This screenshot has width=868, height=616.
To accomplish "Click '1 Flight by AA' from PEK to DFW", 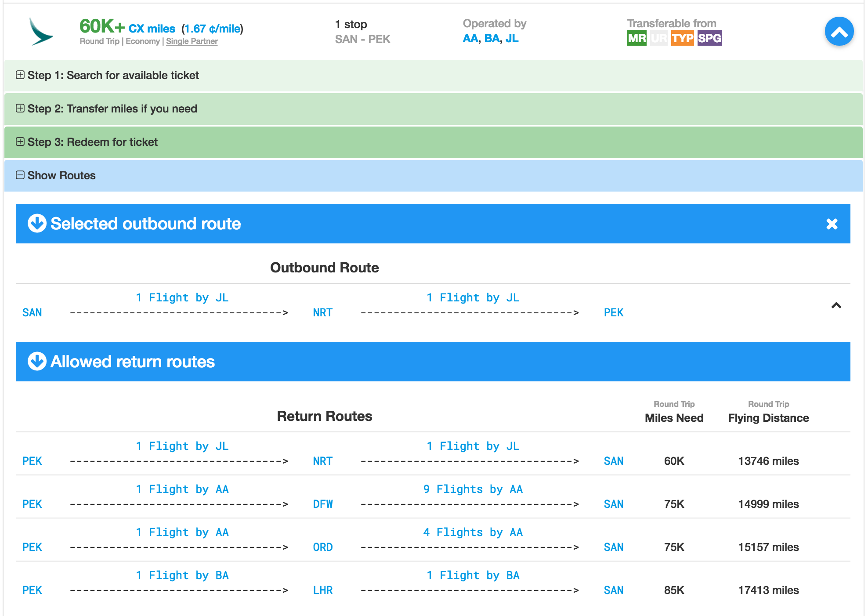I will pyautogui.click(x=182, y=489).
